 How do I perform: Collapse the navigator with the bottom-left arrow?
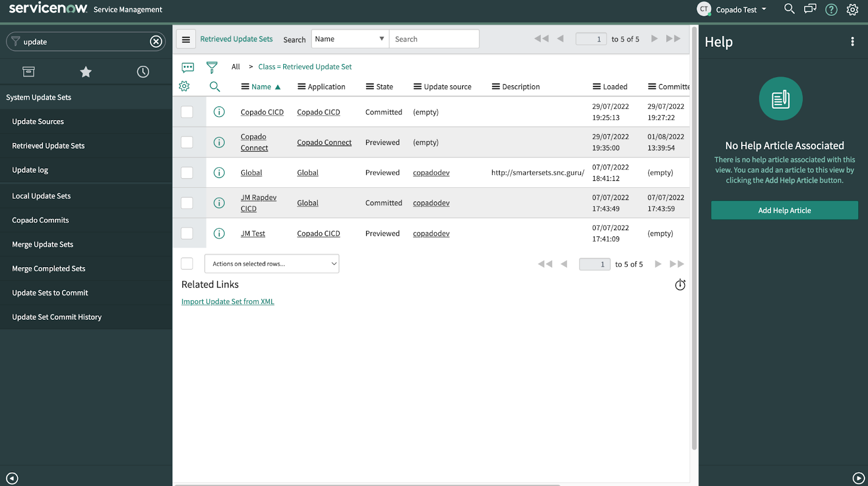point(12,478)
